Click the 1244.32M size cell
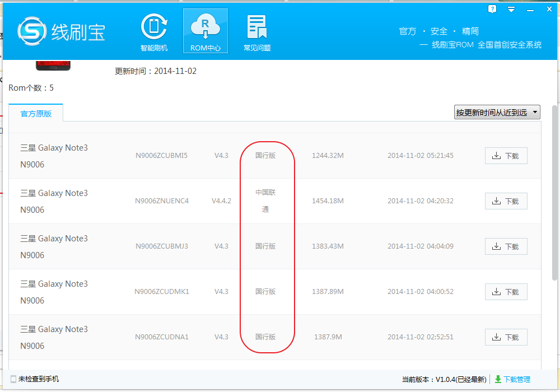 (x=328, y=156)
